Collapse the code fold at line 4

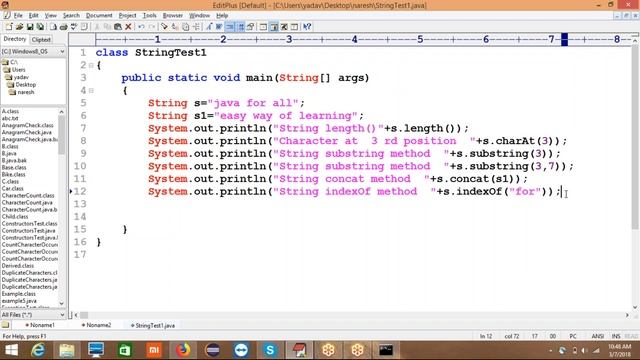(x=91, y=91)
